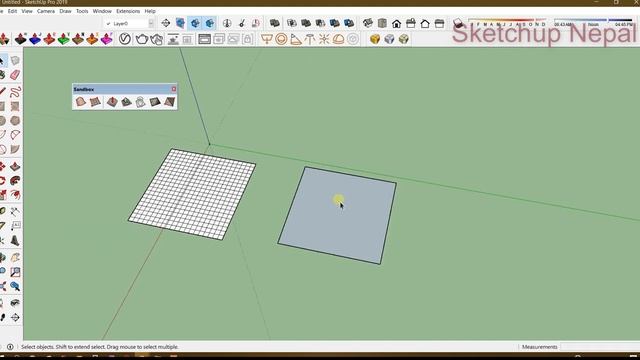
Task: Add a V-Ray omni light
Action: click(324, 39)
